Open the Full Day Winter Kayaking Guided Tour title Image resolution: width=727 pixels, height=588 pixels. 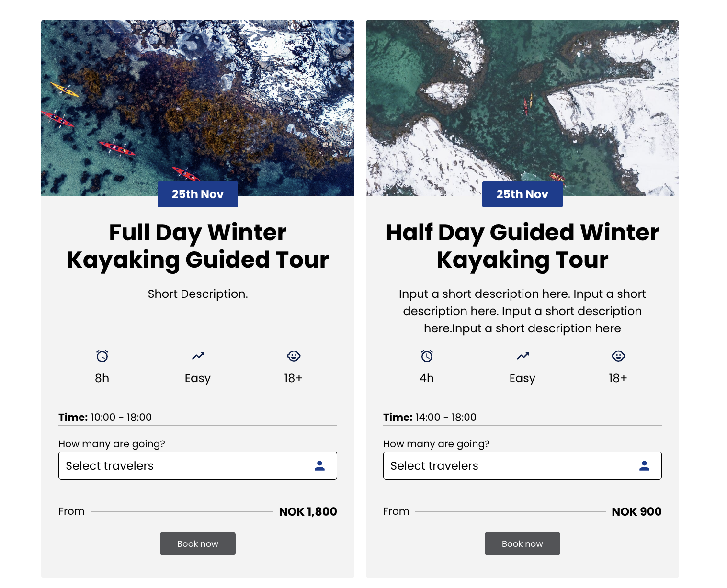point(198,246)
